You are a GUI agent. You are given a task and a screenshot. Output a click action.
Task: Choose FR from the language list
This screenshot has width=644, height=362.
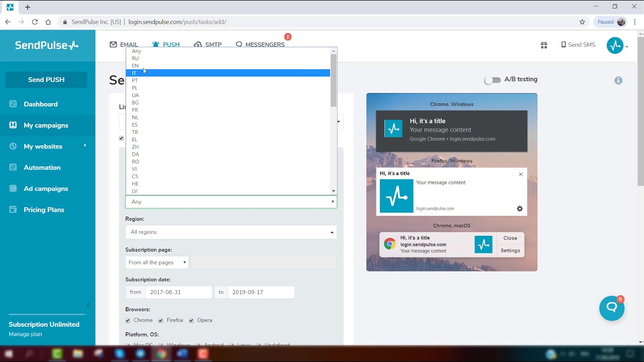228,110
